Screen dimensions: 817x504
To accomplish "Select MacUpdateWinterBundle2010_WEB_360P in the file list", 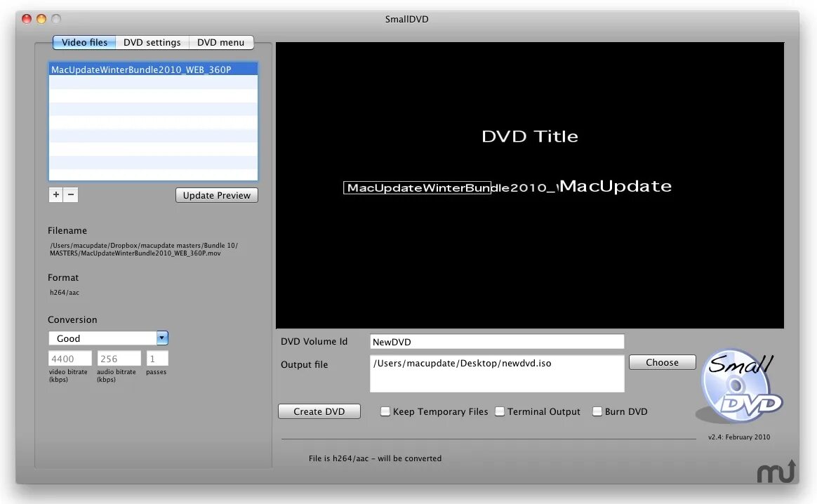I will coord(153,69).
